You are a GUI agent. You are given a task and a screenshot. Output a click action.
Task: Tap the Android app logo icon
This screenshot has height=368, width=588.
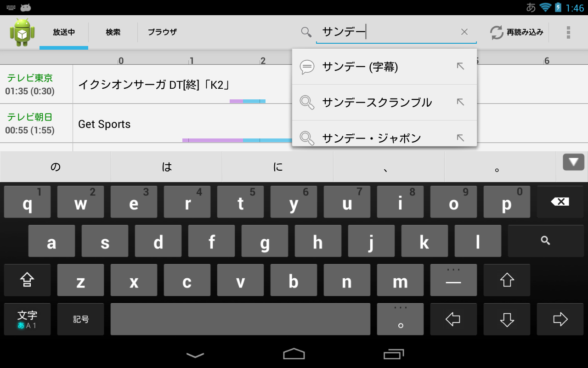22,32
